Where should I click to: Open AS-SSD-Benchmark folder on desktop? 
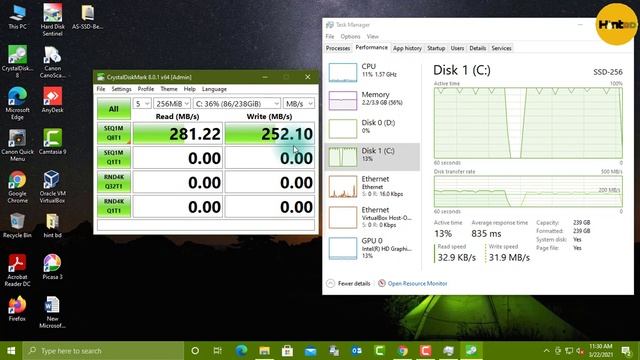pyautogui.click(x=87, y=18)
